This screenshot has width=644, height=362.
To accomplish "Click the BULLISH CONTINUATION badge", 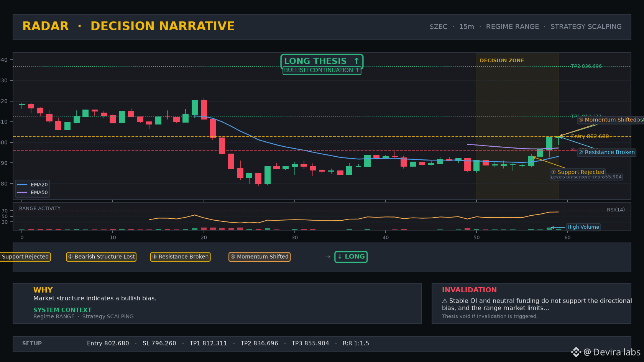I will pos(322,70).
